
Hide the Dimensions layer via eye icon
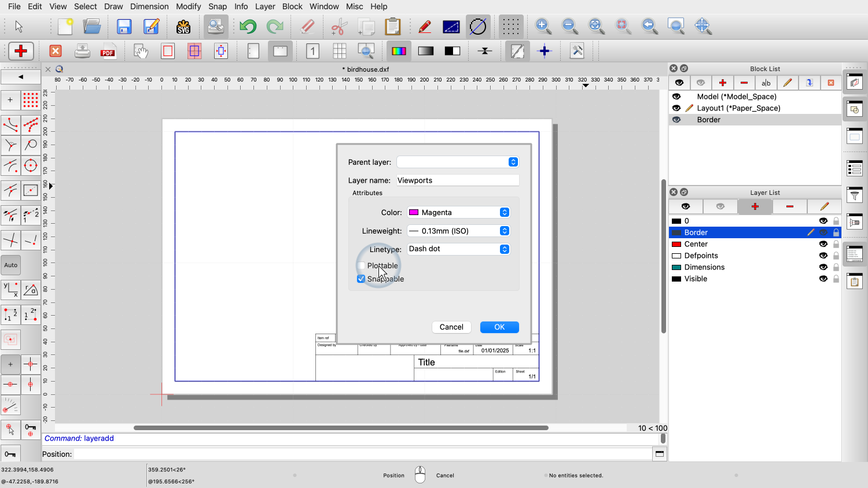[x=823, y=267]
